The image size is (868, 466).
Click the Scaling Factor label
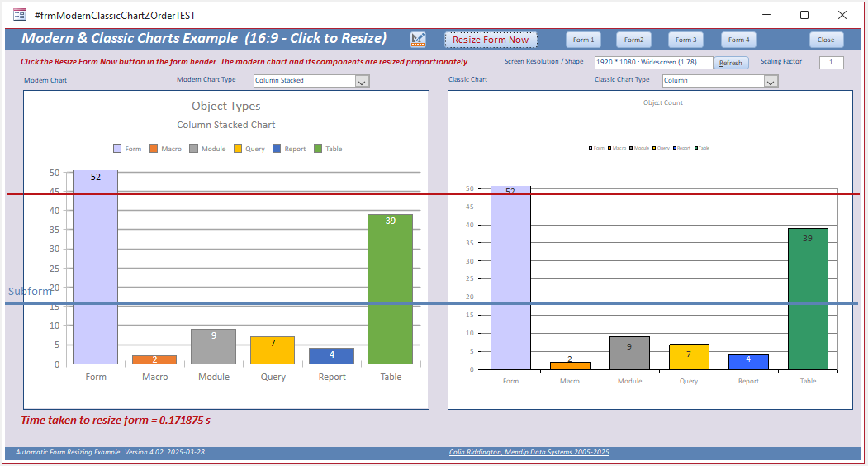click(x=781, y=61)
